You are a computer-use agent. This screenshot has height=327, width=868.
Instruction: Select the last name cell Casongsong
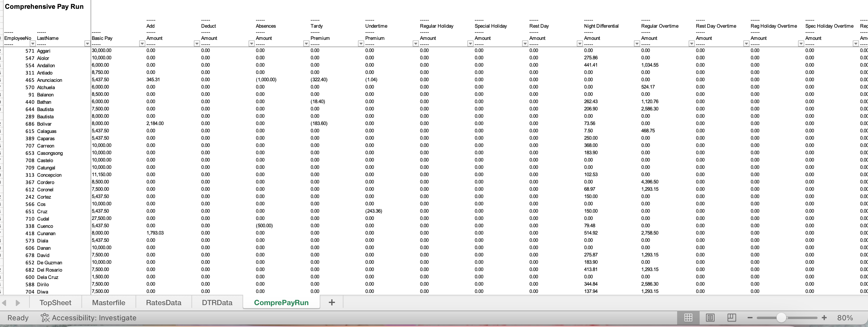pyautogui.click(x=50, y=153)
